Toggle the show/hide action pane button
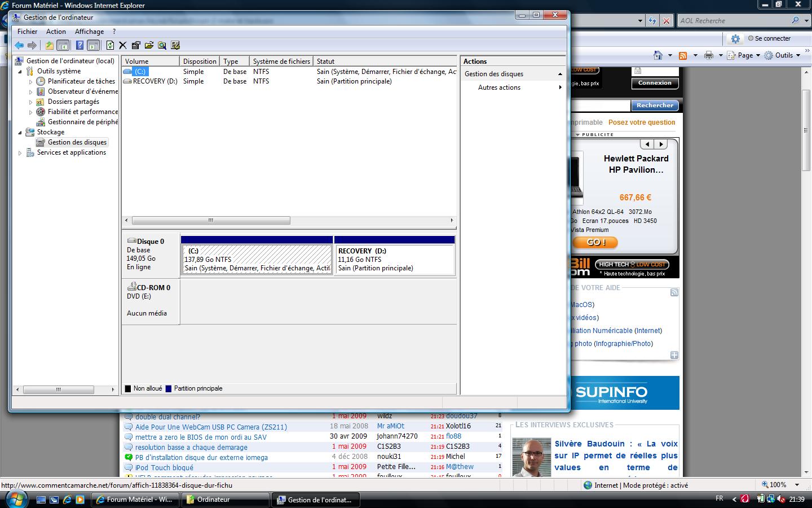 coord(94,46)
